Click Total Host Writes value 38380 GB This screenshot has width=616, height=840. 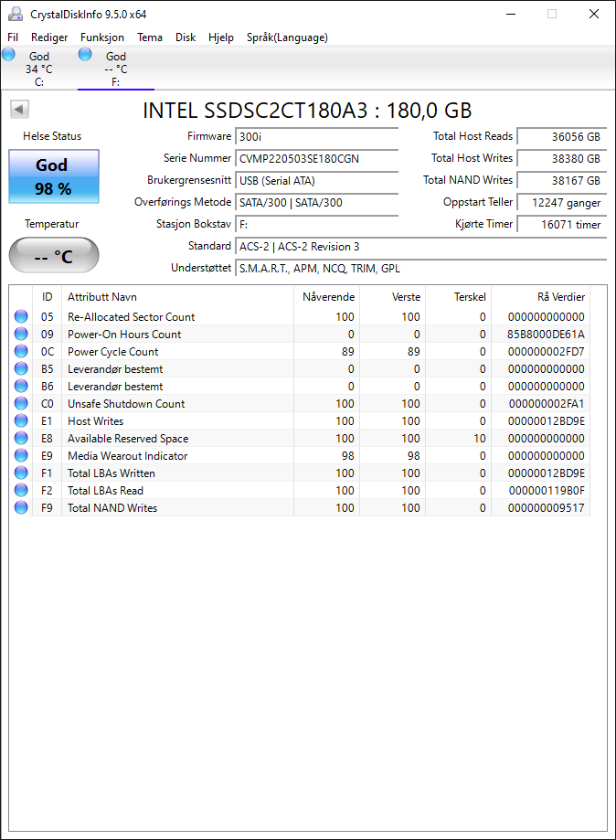pos(562,158)
